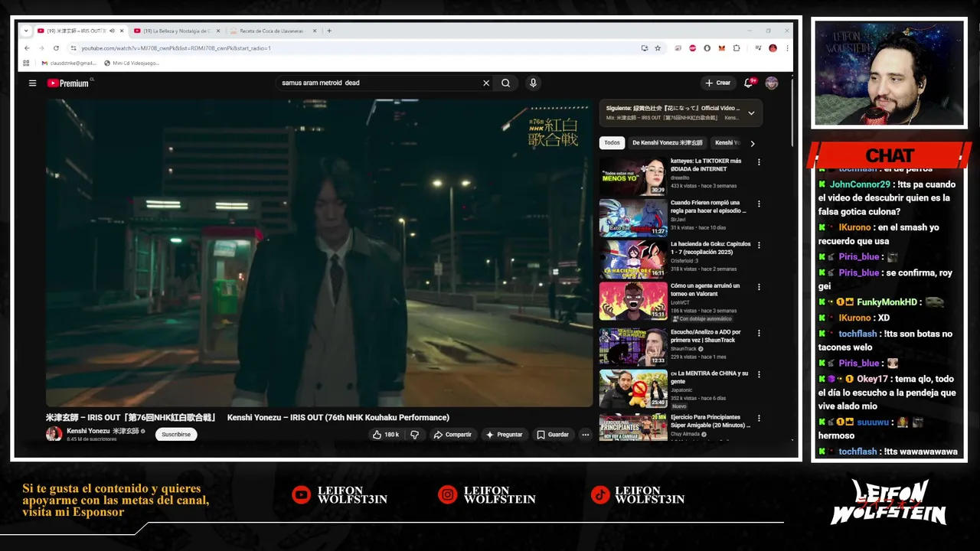This screenshot has width=980, height=551.
Task: Open the Gmail bookmark in bookmarks bar
Action: [69, 63]
